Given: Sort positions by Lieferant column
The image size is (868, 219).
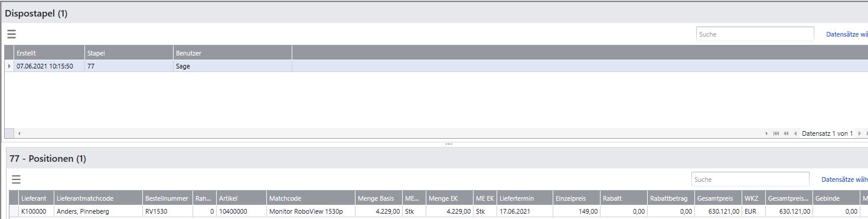Looking at the screenshot, I should pos(36,198).
